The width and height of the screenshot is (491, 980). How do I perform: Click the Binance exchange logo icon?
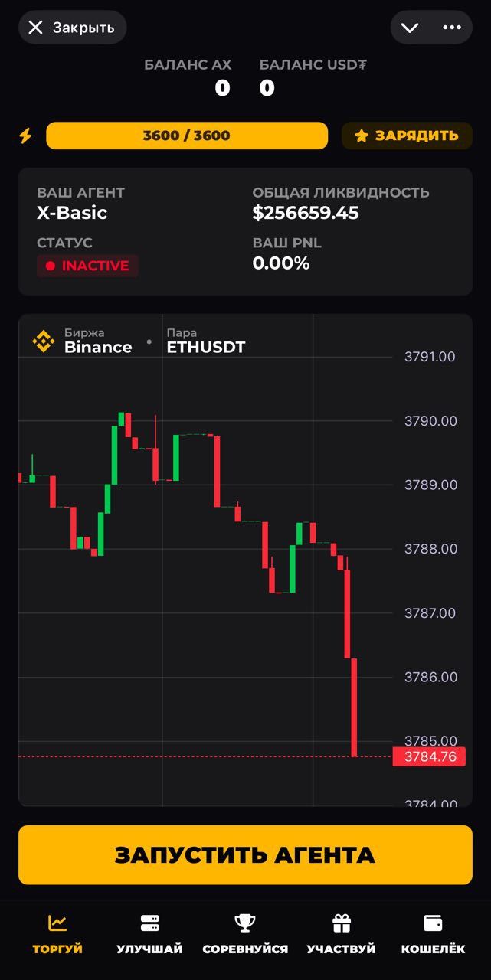click(44, 341)
